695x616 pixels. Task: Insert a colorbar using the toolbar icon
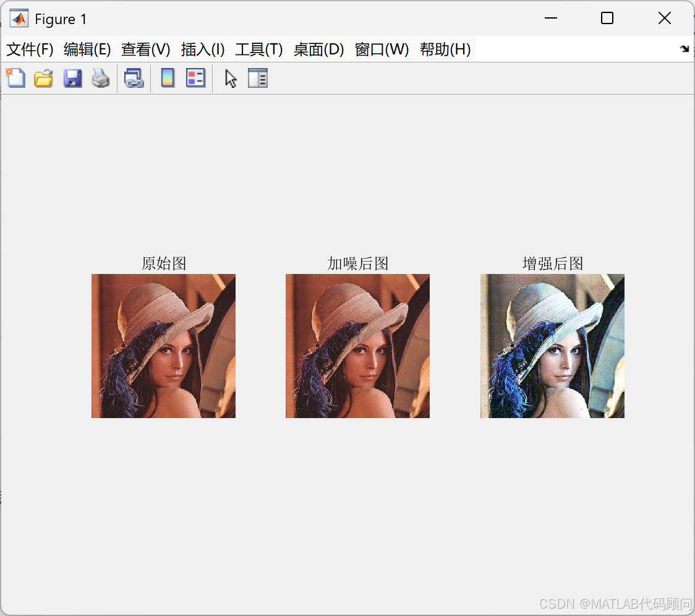click(x=168, y=78)
